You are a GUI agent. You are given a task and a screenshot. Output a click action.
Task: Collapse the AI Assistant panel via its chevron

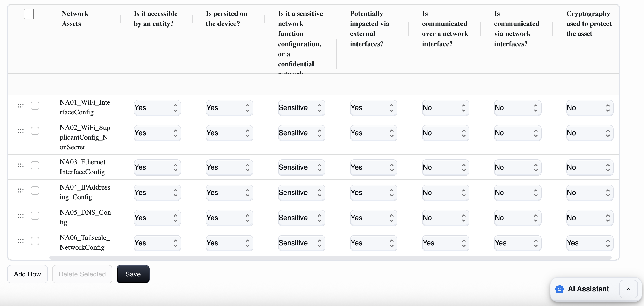628,289
